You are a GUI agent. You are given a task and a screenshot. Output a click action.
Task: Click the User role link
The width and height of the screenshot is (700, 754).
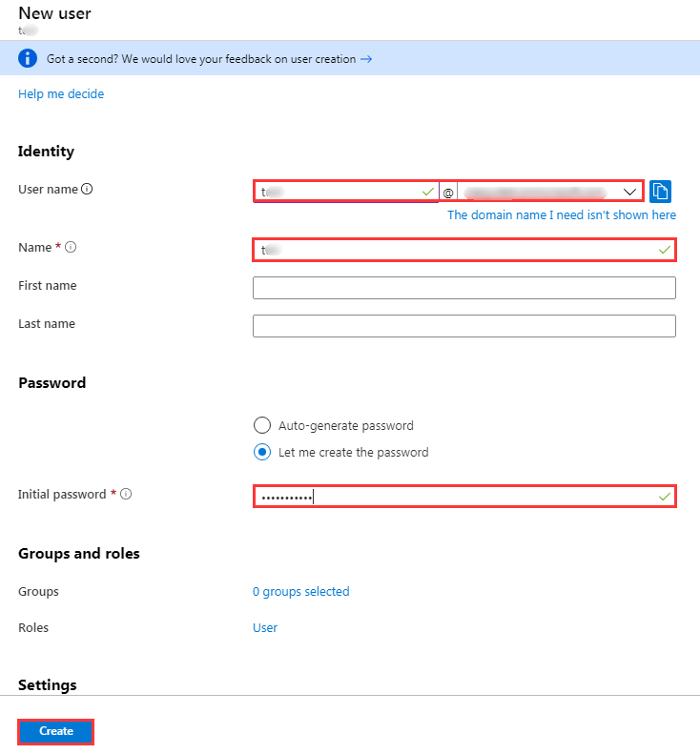[x=265, y=628]
